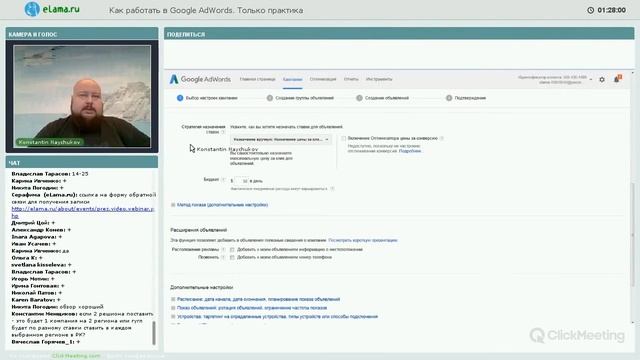Image resolution: width=640 pixels, height=360 pixels.
Task: Click the clock icon beside 01:28:00
Action: [x=590, y=10]
